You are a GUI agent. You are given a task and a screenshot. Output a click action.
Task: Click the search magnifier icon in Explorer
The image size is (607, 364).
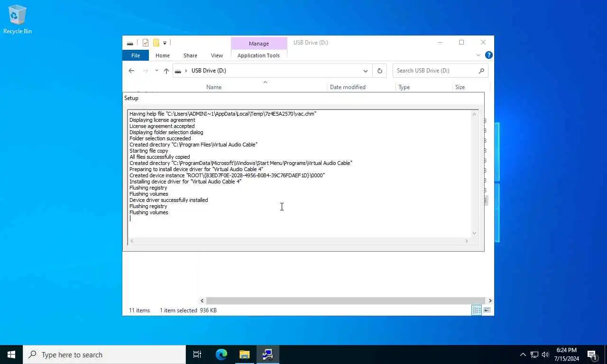pos(481,71)
